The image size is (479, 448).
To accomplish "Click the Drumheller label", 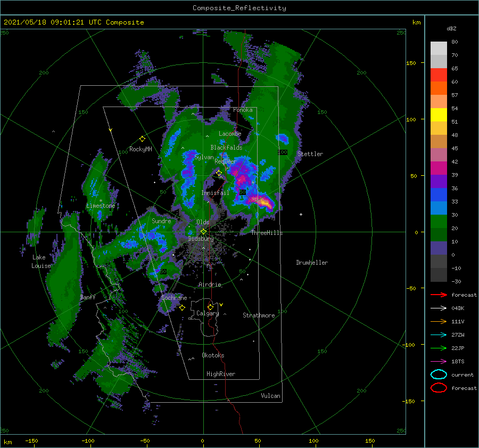I will click(312, 263).
